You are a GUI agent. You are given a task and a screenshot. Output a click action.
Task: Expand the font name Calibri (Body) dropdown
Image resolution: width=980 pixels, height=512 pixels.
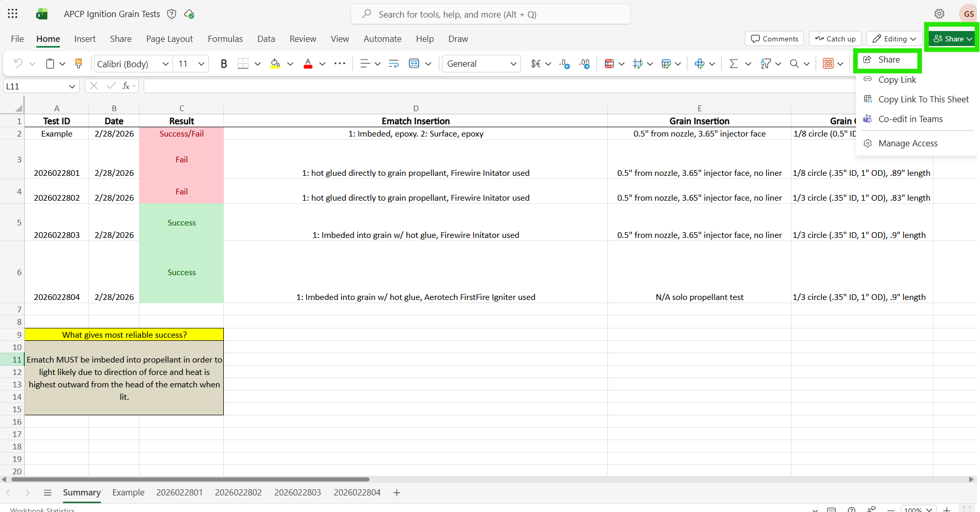click(165, 64)
